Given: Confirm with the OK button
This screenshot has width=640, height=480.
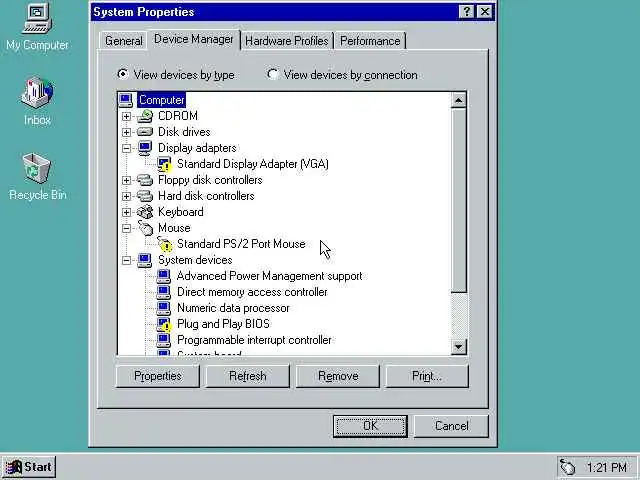Looking at the screenshot, I should point(370,426).
